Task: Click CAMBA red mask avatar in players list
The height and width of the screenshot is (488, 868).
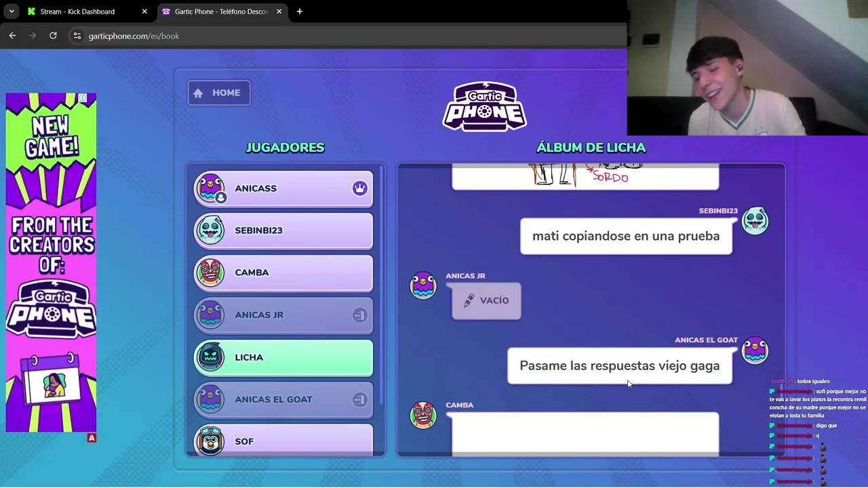Action: point(210,272)
